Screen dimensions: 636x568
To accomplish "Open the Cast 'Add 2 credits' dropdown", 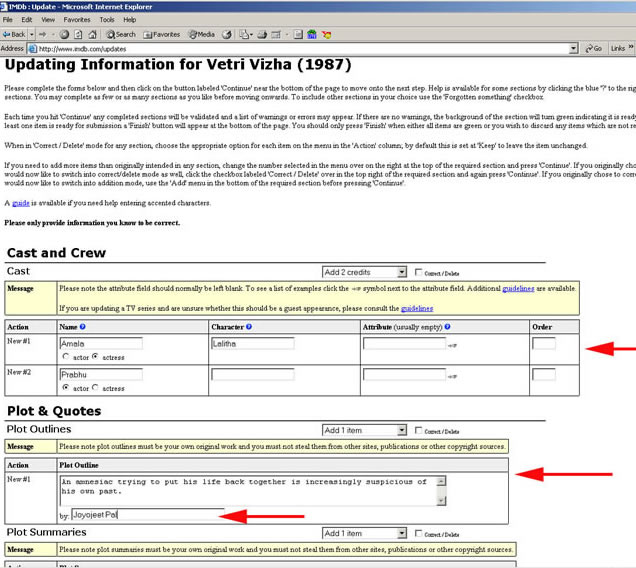I will pyautogui.click(x=364, y=272).
